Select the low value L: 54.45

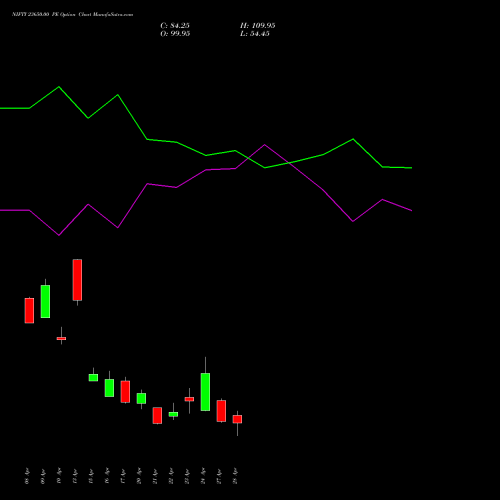(x=255, y=34)
